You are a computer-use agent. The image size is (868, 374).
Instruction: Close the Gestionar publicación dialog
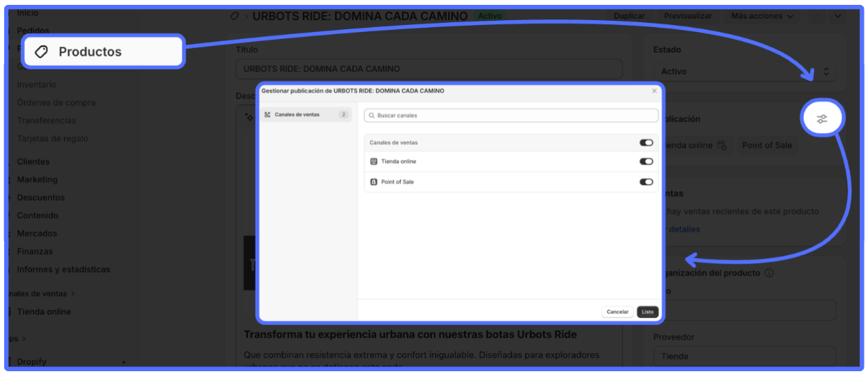point(653,91)
